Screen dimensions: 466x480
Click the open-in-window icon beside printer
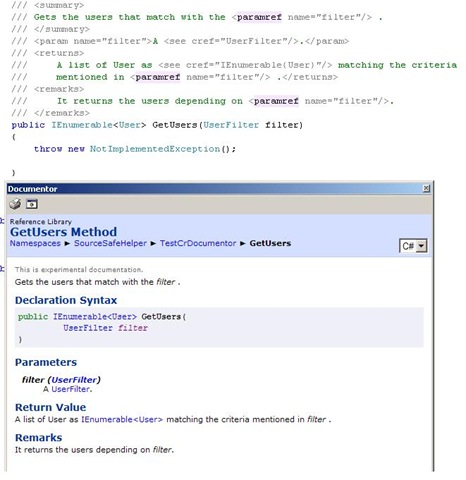32,204
